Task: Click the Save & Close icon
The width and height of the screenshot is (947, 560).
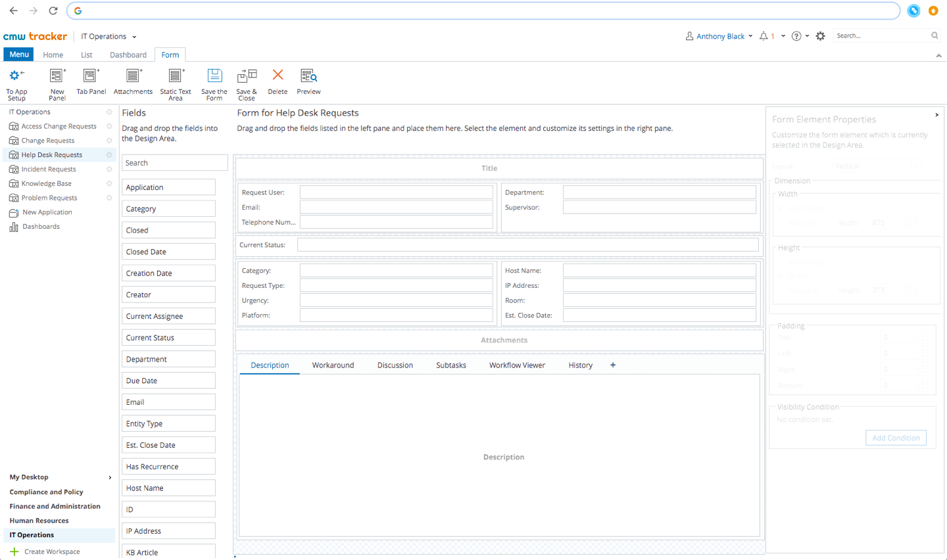Action: click(247, 76)
